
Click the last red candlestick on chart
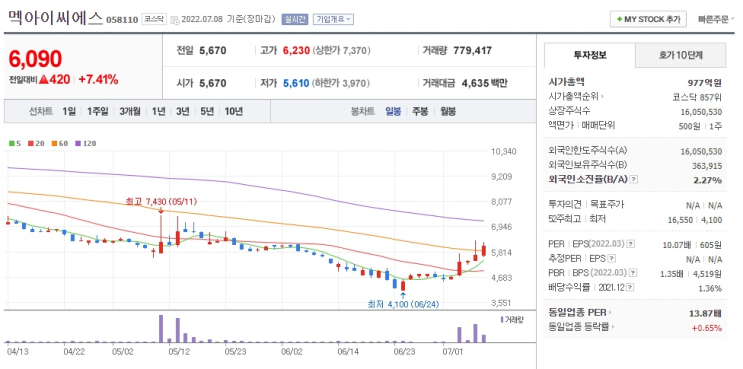point(484,250)
